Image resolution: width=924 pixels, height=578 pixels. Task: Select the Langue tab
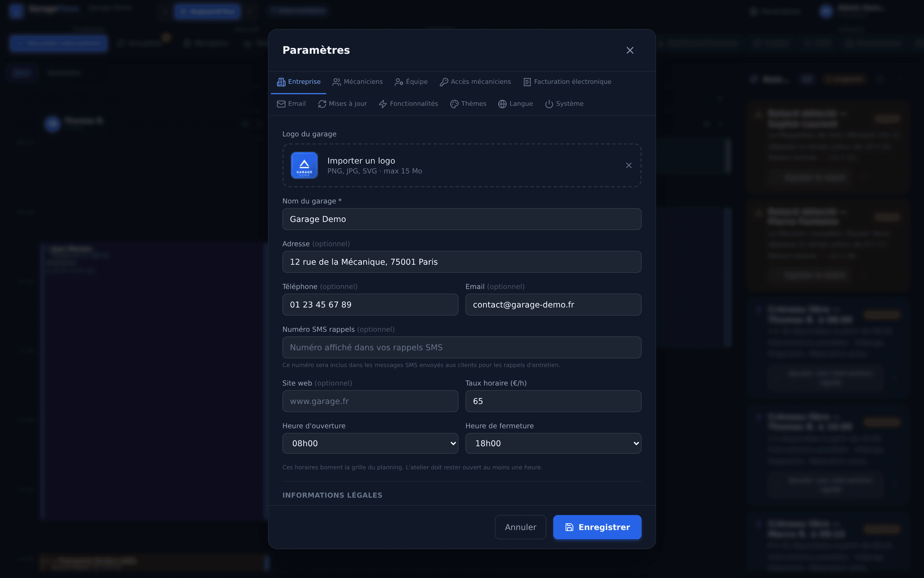[515, 104]
